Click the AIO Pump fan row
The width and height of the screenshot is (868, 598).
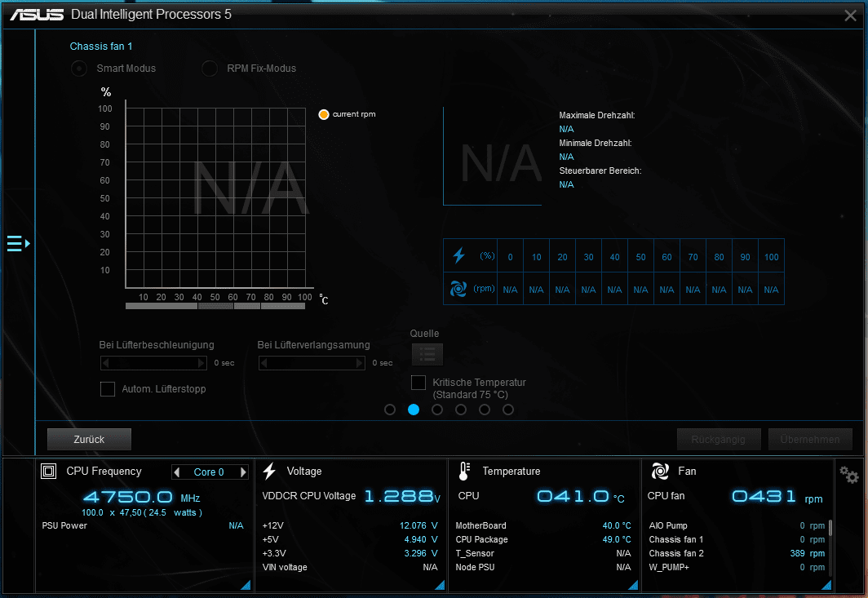(737, 525)
